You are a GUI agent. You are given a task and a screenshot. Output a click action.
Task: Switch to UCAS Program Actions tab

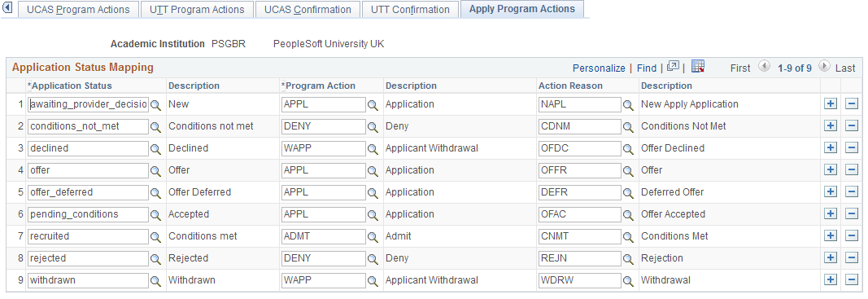point(78,10)
